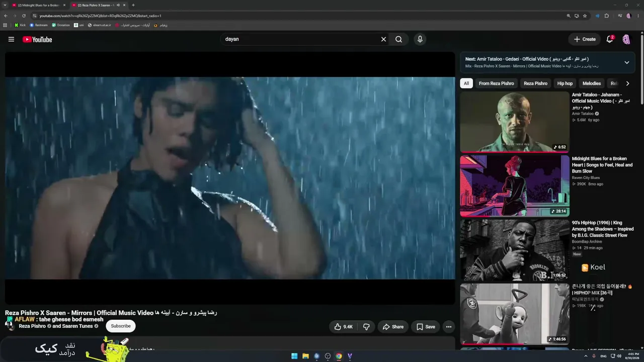Clear the search text with X

(383, 39)
